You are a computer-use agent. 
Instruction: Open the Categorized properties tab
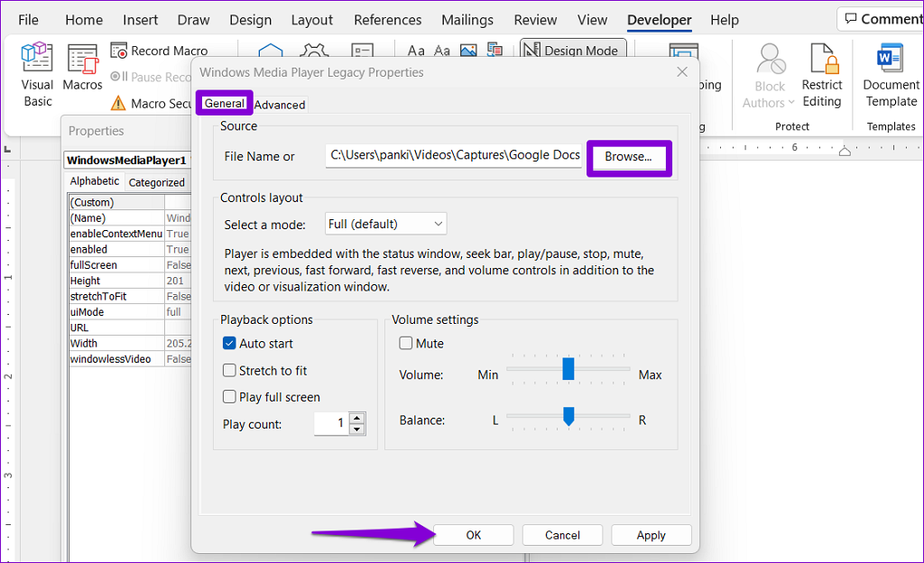156,182
